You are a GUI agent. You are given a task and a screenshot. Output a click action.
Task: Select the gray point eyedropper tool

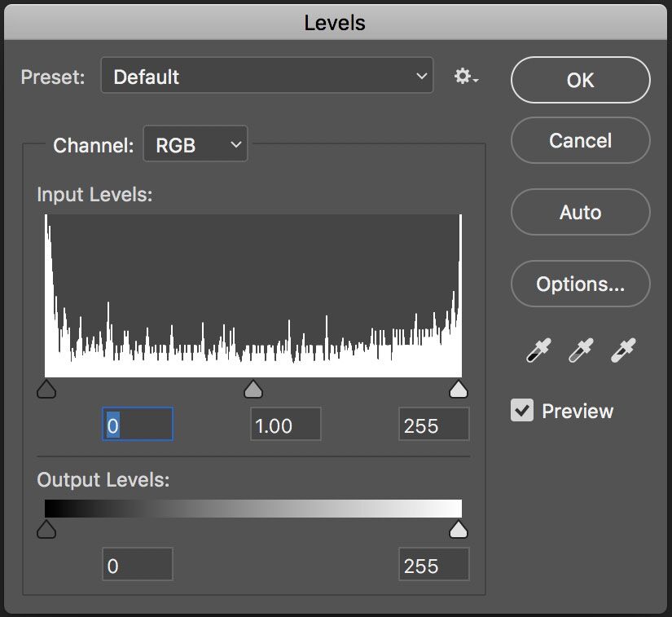[579, 349]
